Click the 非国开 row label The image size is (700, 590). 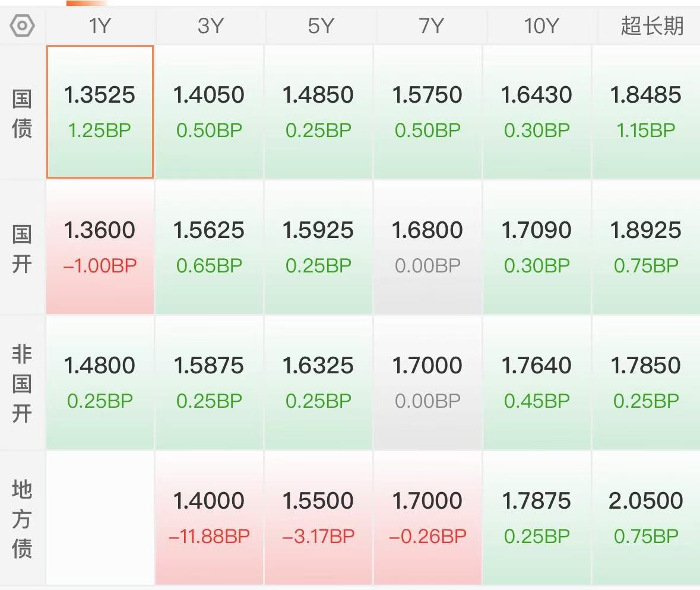(x=22, y=383)
